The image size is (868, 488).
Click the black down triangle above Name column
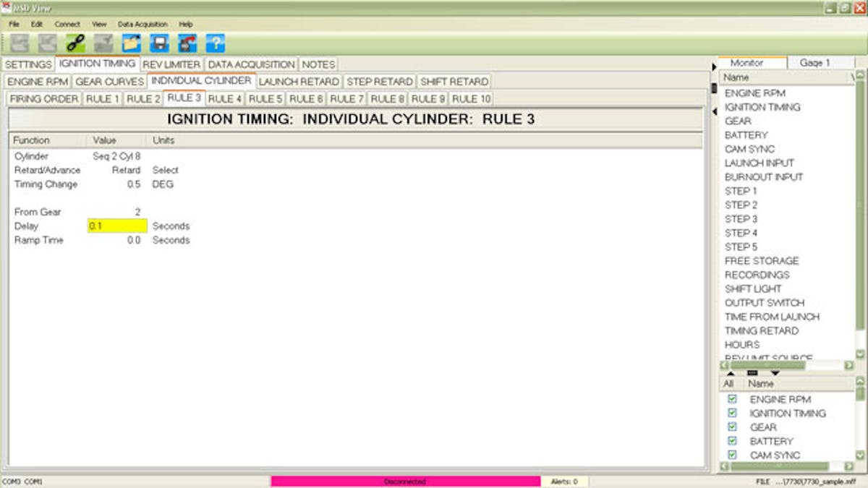click(x=775, y=373)
